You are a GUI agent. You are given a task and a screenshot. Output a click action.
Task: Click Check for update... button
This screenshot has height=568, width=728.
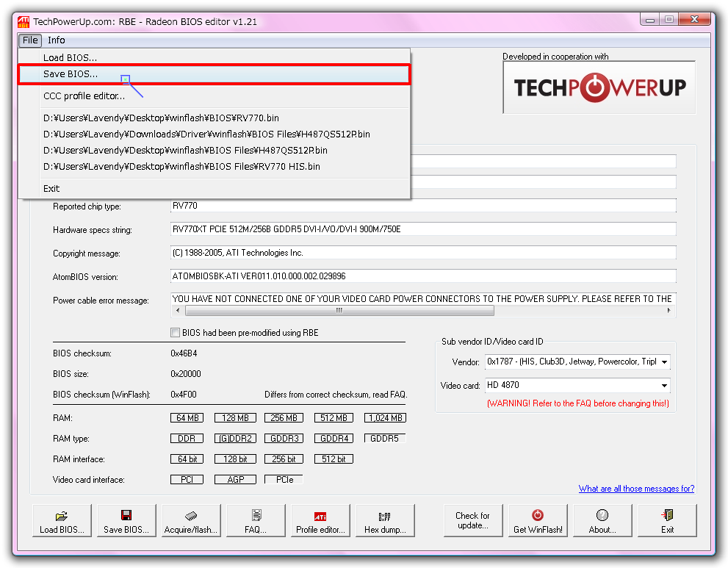point(472,520)
